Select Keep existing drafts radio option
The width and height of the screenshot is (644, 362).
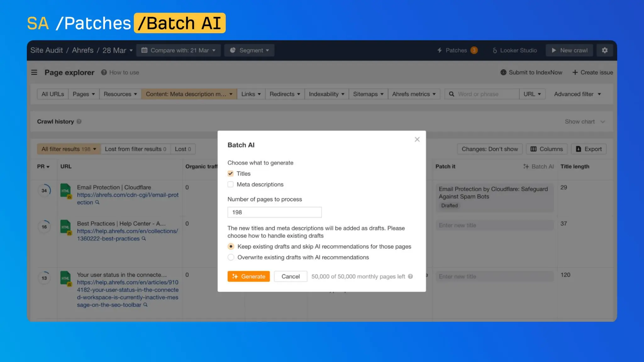[231, 247]
